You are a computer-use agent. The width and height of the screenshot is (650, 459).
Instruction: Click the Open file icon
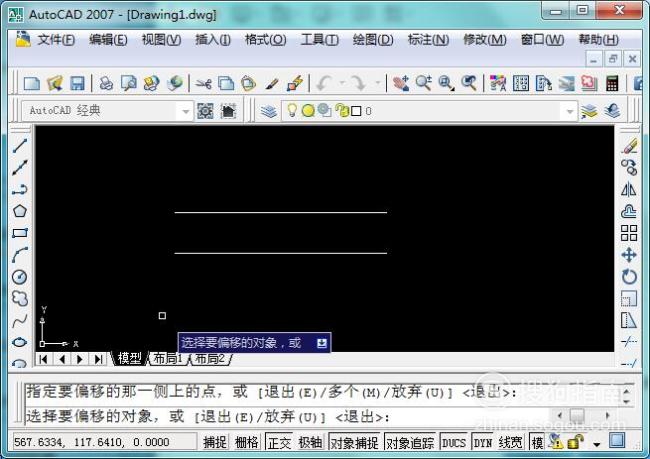pos(55,83)
